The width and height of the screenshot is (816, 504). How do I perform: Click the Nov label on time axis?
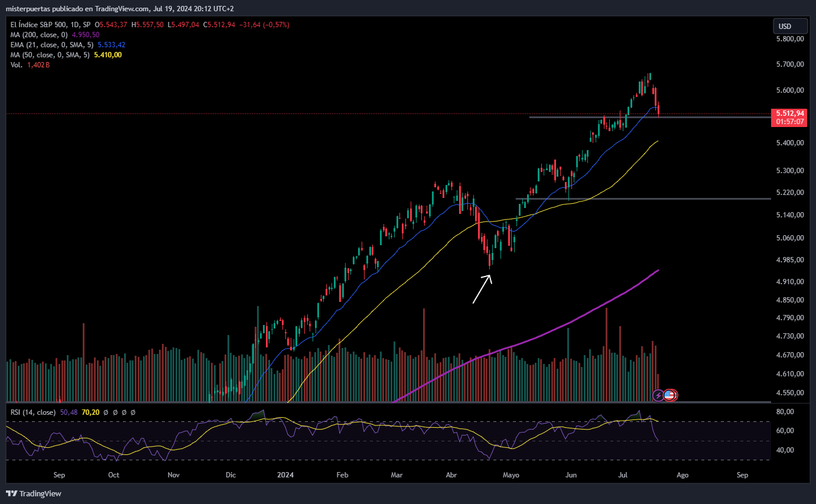click(x=173, y=474)
